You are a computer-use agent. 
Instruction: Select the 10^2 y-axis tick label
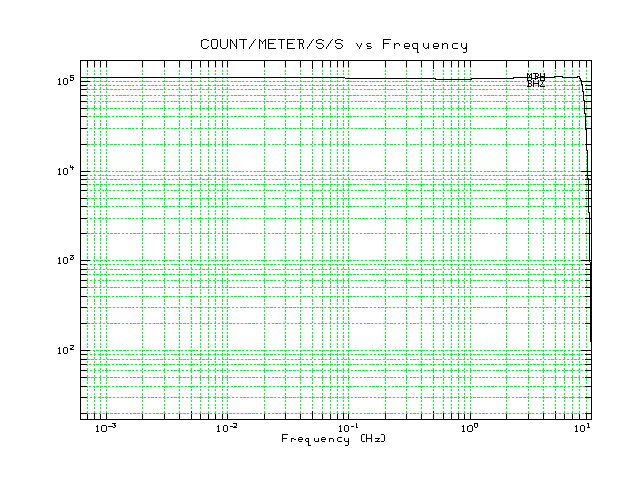(66, 350)
